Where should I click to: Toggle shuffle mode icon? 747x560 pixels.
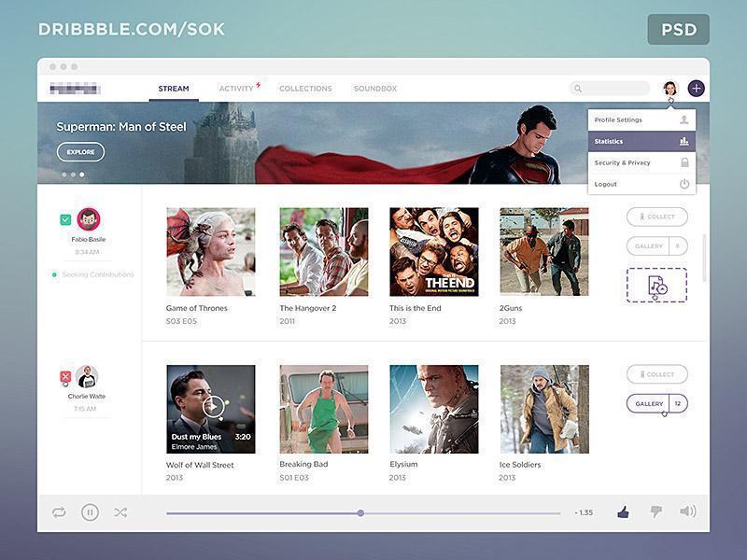pyautogui.click(x=120, y=512)
